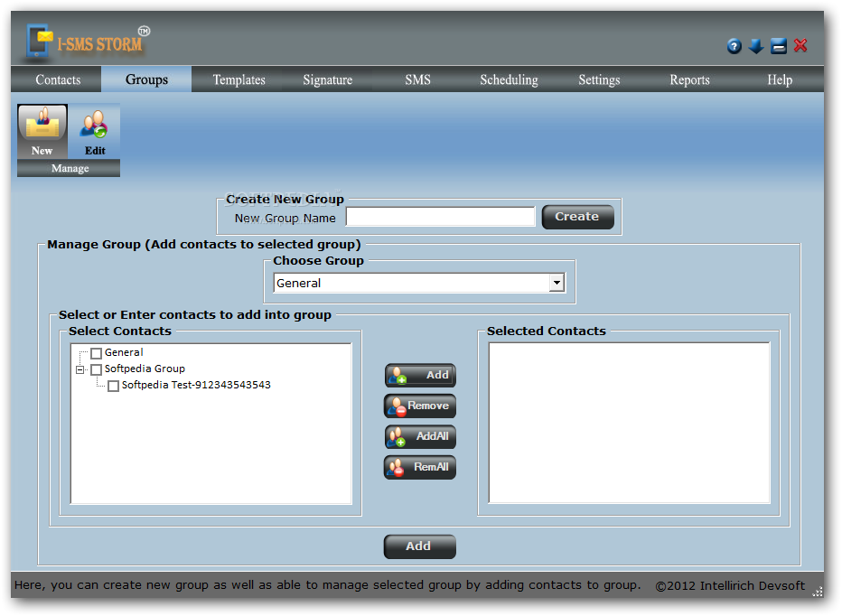Switch to the Groups tab
Viewport: 842px width, 616px height.
pos(146,79)
